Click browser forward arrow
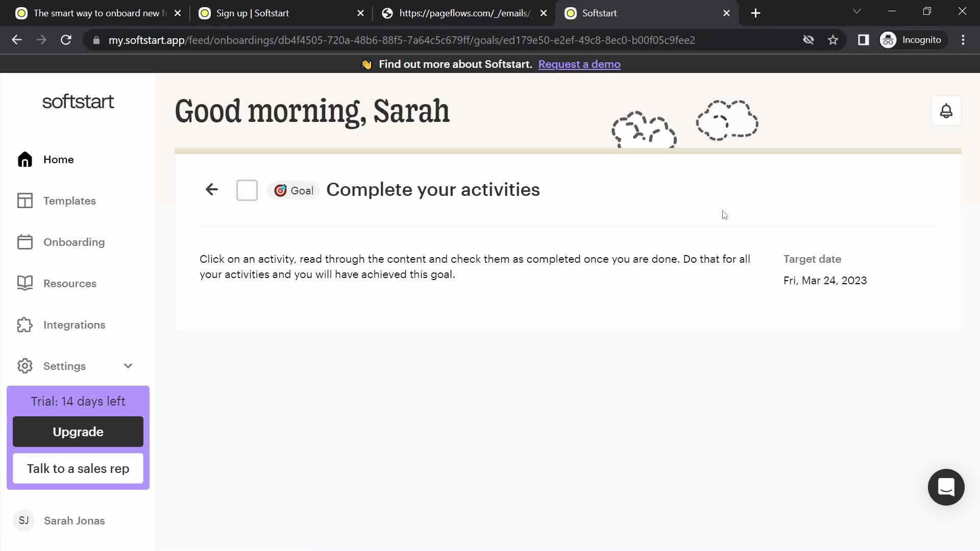 (x=41, y=40)
